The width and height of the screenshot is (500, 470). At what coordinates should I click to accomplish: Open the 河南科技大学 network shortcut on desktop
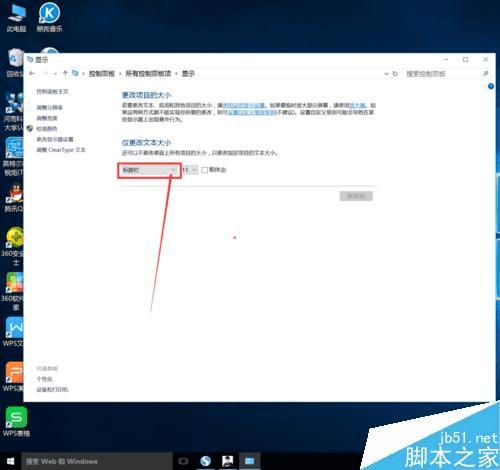coord(13,112)
